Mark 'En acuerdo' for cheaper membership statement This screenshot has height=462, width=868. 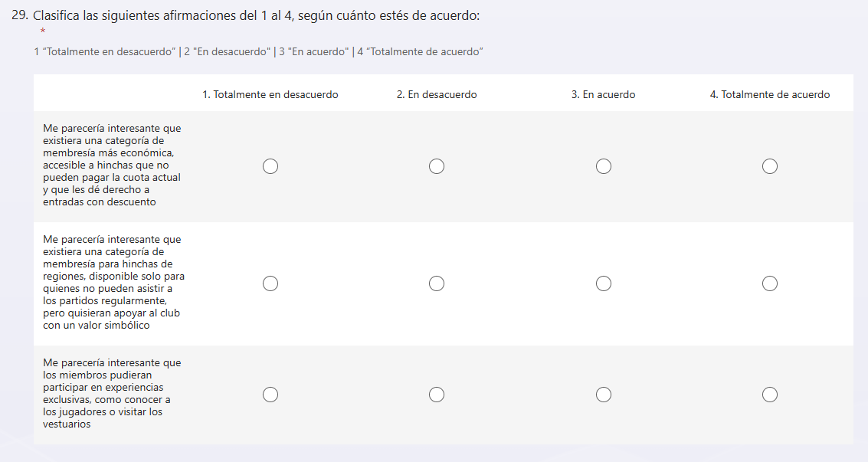604,166
